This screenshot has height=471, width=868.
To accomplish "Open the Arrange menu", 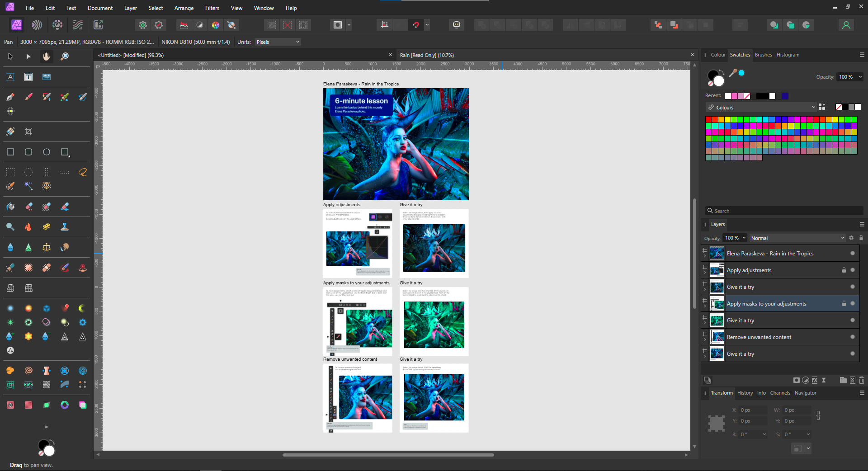I will tap(184, 8).
